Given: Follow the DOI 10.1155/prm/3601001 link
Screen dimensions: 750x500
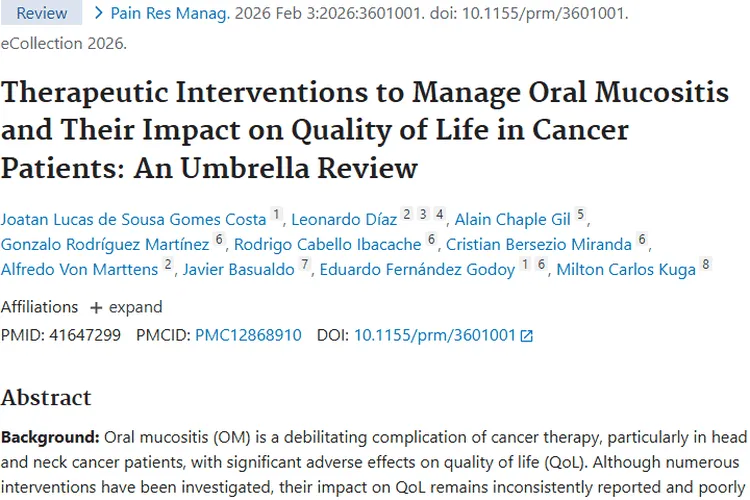Looking at the screenshot, I should [x=435, y=336].
